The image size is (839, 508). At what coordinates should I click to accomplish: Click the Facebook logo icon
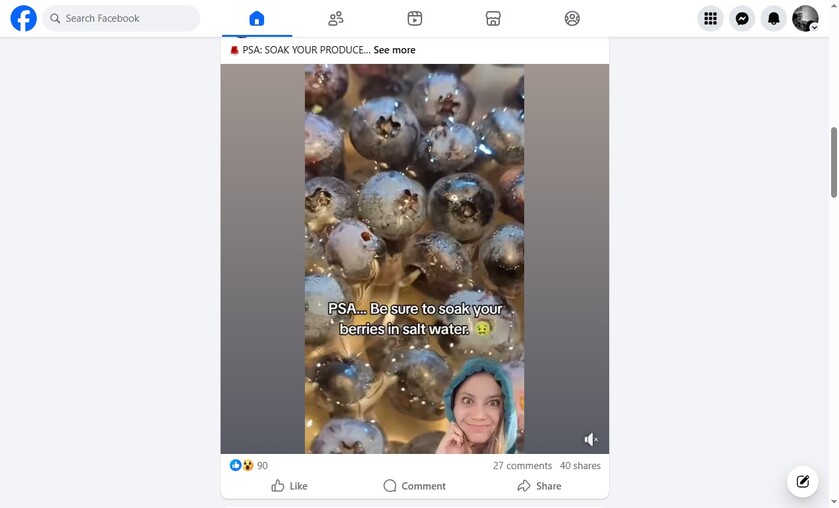(24, 18)
